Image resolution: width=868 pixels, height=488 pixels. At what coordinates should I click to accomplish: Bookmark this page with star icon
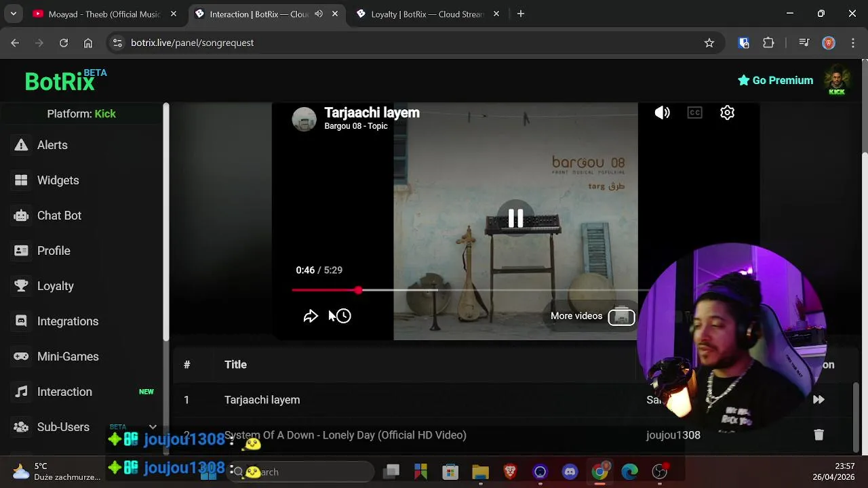(x=709, y=43)
